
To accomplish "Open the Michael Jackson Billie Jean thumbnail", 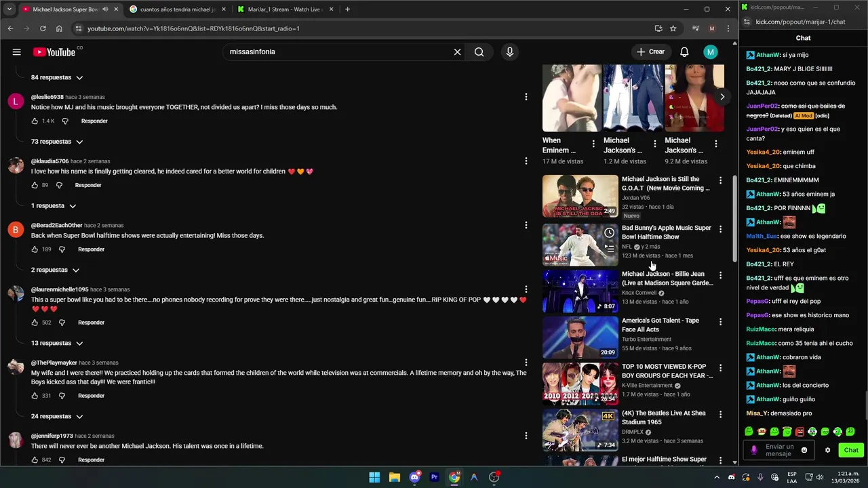I will (580, 291).
